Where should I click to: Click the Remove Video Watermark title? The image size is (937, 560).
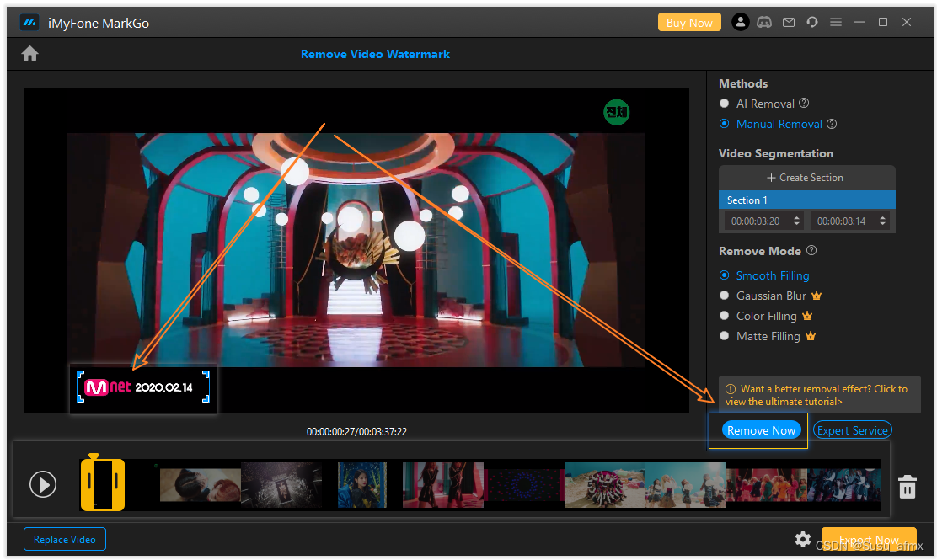coord(375,54)
